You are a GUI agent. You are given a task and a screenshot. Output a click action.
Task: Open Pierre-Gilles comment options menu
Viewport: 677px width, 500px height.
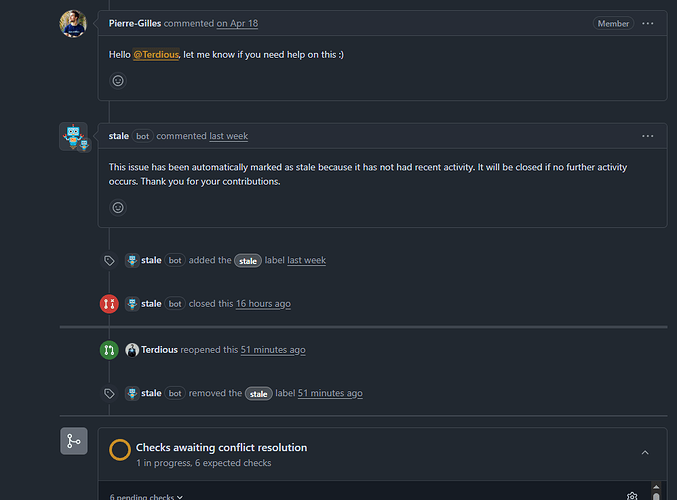pyautogui.click(x=648, y=23)
